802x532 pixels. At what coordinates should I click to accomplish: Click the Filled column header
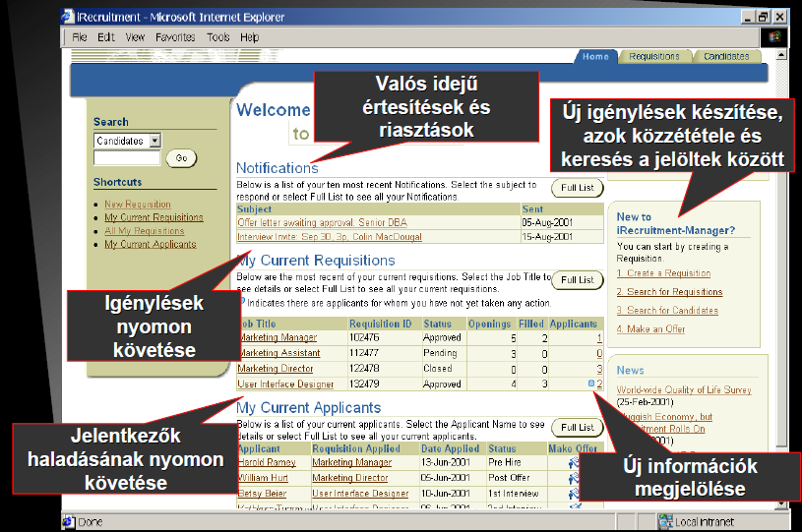point(531,324)
